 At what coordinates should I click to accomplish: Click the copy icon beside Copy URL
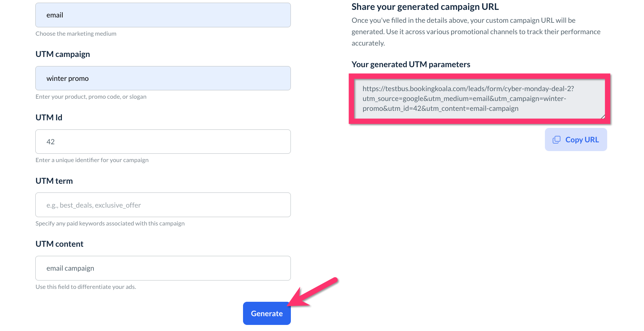556,140
